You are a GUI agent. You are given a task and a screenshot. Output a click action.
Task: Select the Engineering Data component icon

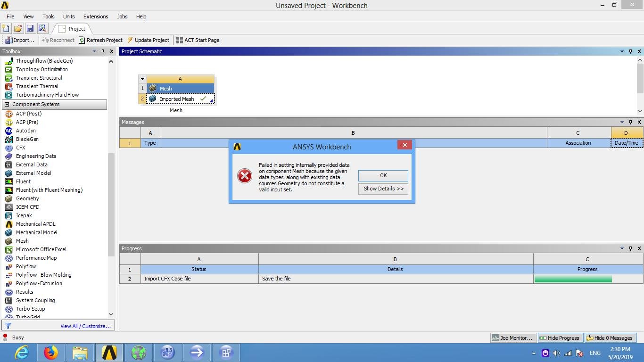pyautogui.click(x=8, y=156)
